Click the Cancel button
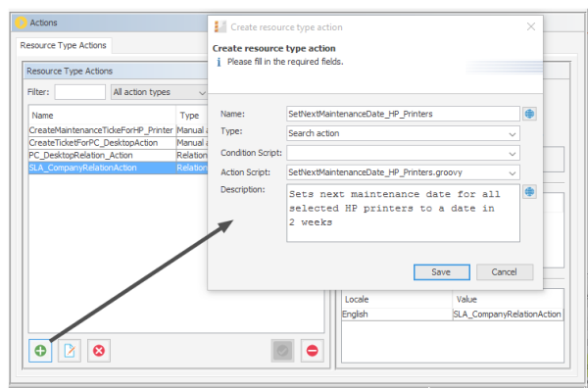The height and width of the screenshot is (388, 588). click(x=505, y=272)
